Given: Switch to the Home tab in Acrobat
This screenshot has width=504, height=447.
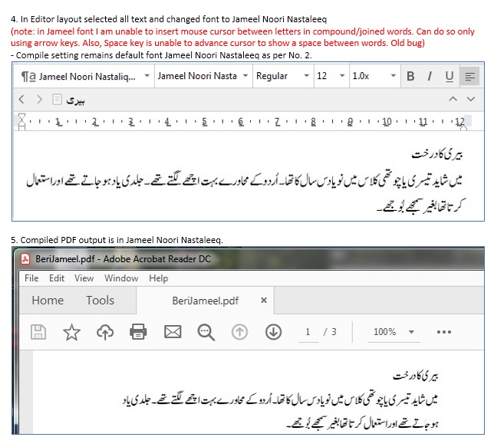Looking at the screenshot, I should [48, 301].
